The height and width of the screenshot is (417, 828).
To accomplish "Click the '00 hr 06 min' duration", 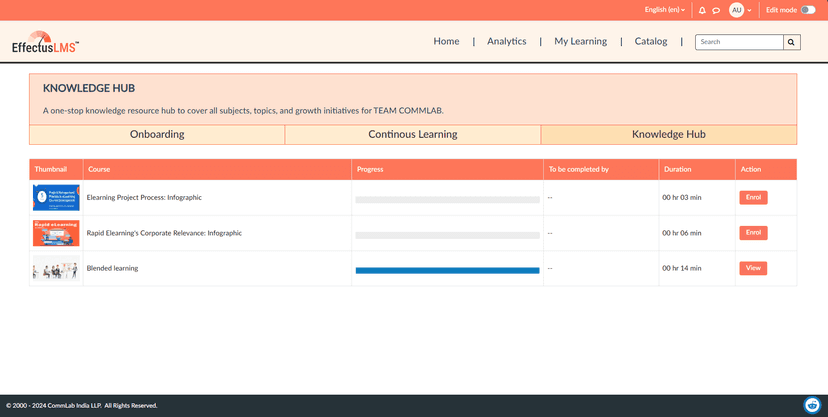I will 682,233.
